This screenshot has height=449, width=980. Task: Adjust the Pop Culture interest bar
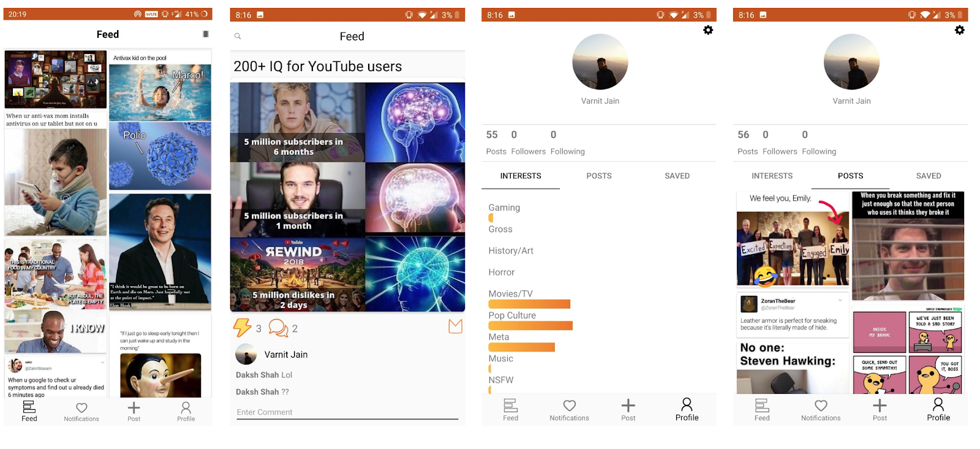[530, 326]
